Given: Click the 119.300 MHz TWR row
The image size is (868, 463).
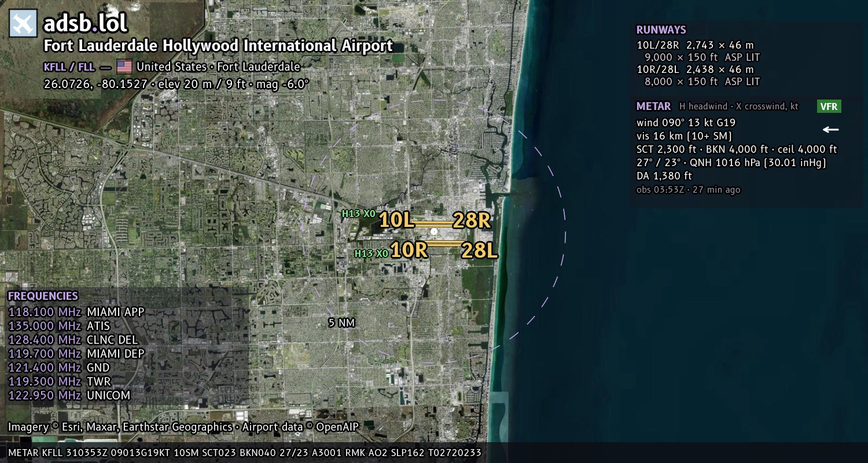Looking at the screenshot, I should click(60, 382).
